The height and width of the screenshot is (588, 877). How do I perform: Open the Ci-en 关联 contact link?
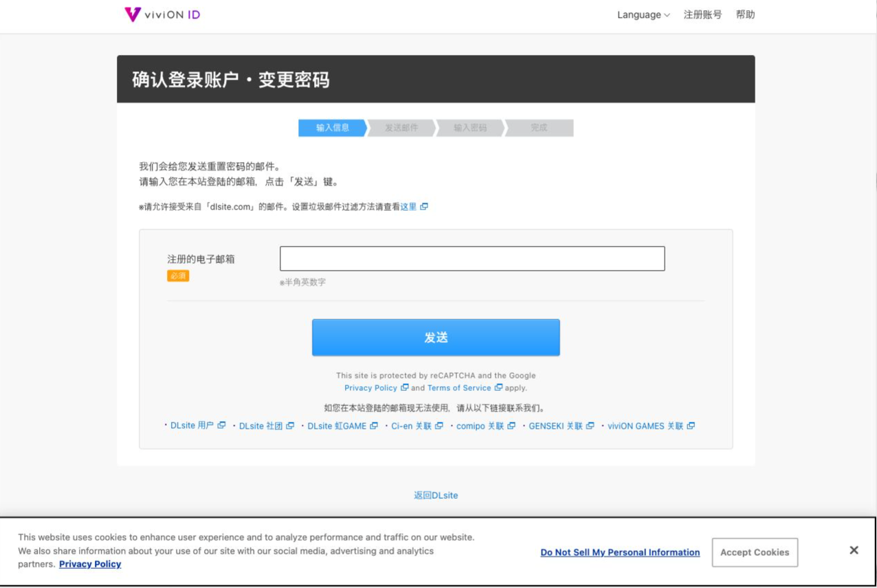417,426
